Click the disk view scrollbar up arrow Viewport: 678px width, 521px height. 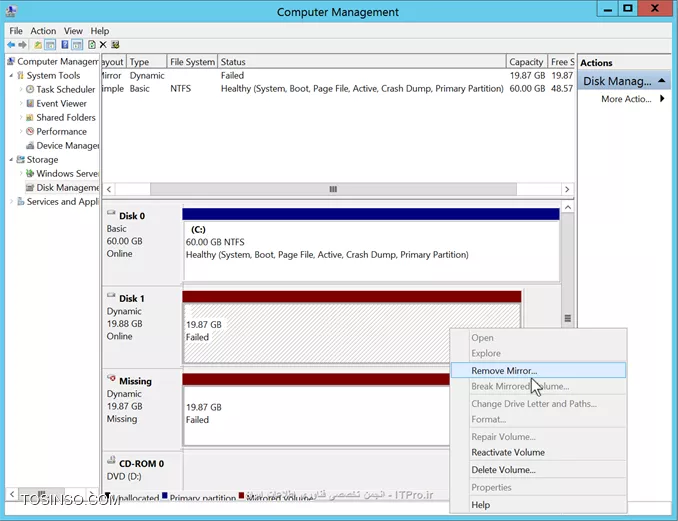coord(568,208)
